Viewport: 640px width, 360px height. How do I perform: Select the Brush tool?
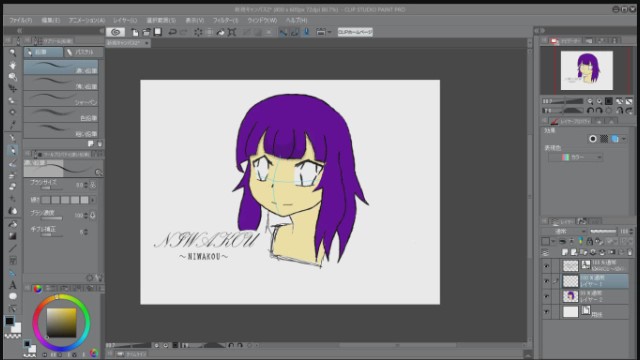pyautogui.click(x=13, y=163)
